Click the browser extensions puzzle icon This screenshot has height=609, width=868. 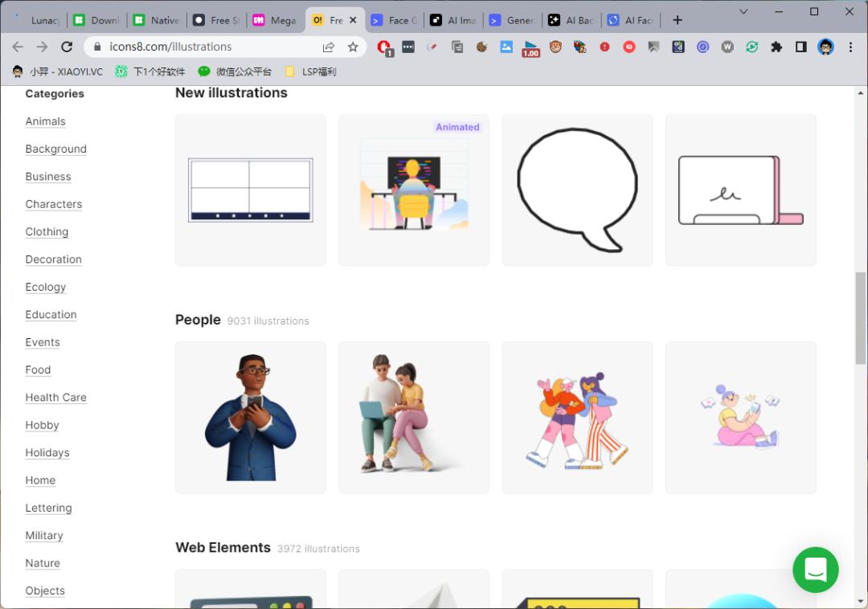click(x=776, y=47)
